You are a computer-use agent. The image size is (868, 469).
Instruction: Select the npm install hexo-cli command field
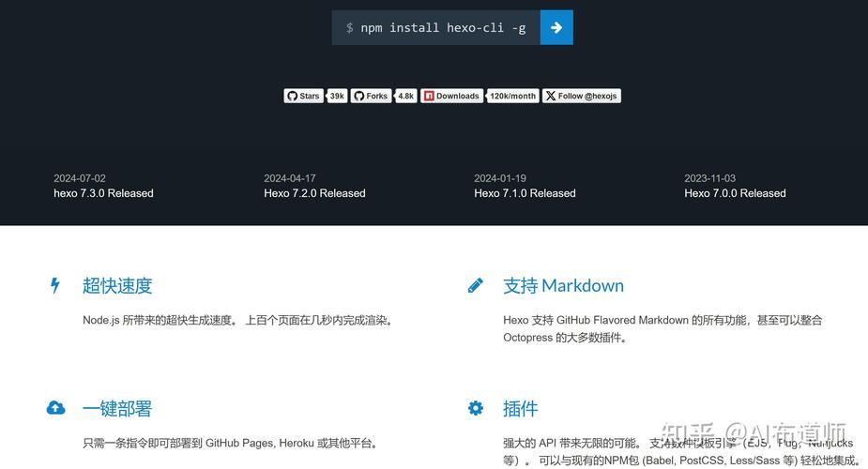coord(436,27)
